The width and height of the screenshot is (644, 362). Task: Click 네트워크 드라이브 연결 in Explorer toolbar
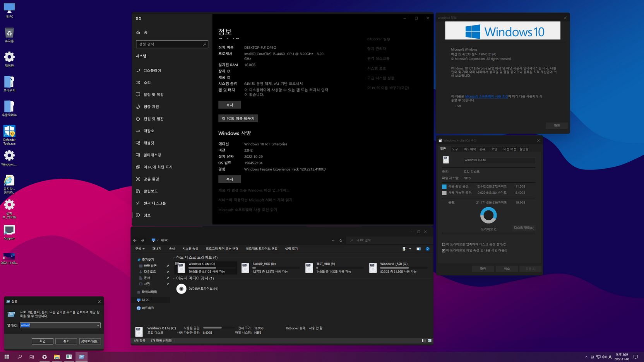click(x=262, y=249)
